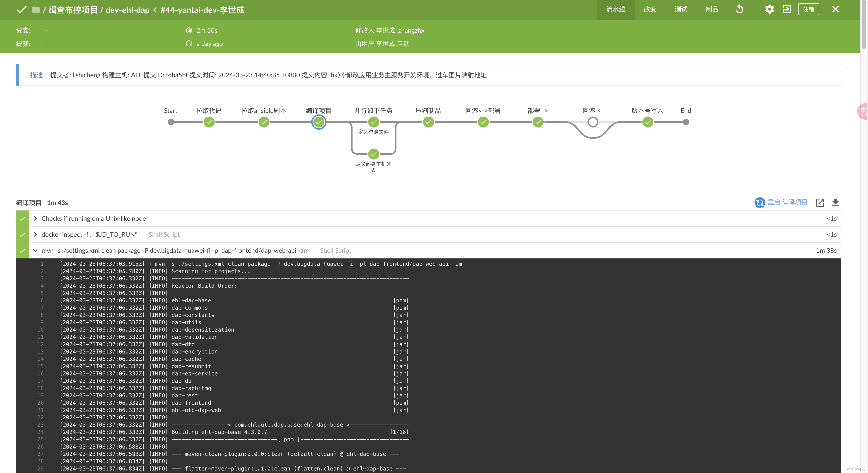The height and width of the screenshot is (473, 868).
Task: Select the 定义部署主机列表 parallel node
Action: point(373,154)
